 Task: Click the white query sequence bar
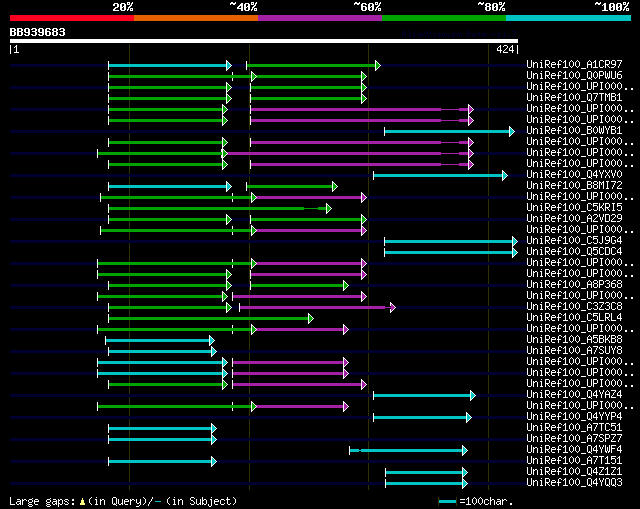tap(264, 41)
